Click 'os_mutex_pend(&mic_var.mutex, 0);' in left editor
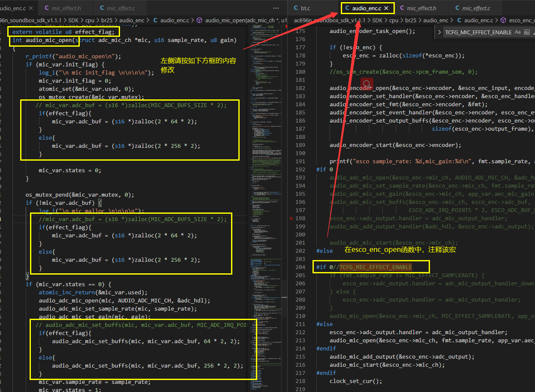535x392 pixels. [x=80, y=195]
